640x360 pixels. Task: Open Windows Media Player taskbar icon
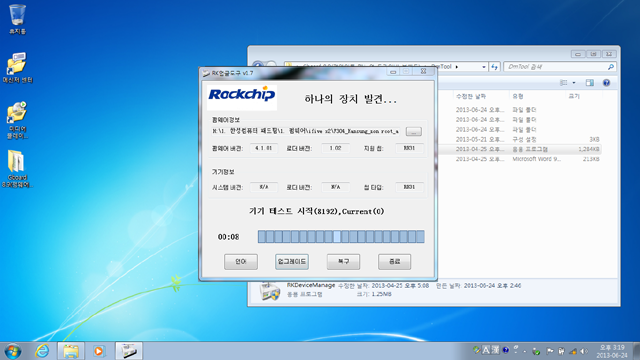[98, 351]
